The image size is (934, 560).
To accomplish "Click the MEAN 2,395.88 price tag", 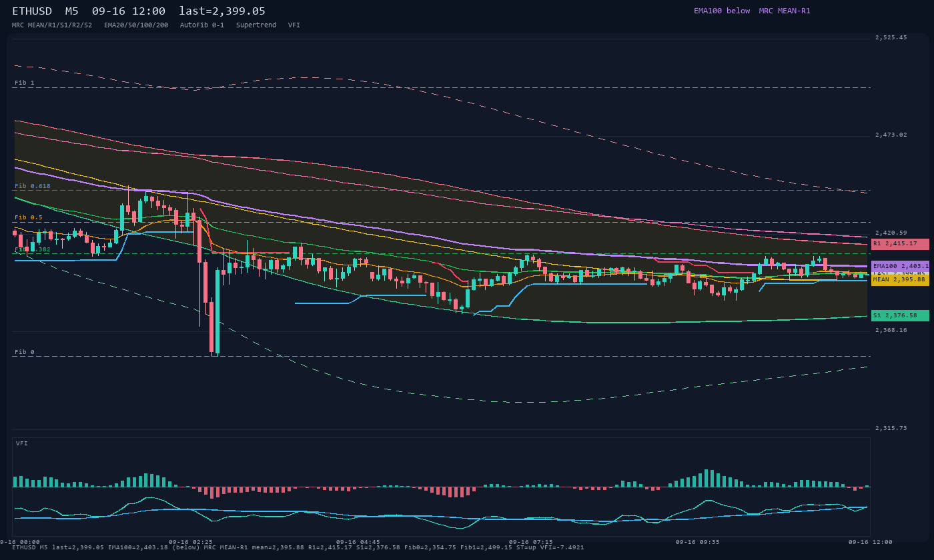I will pyautogui.click(x=900, y=280).
